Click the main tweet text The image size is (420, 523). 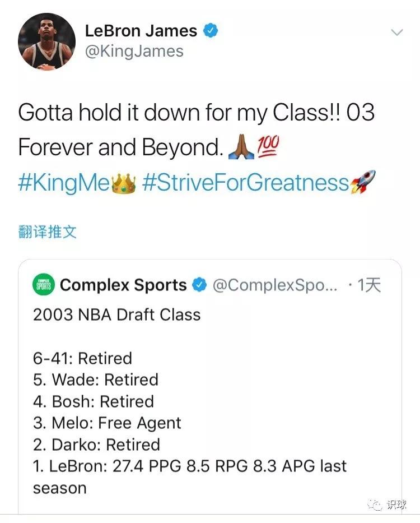pyautogui.click(x=197, y=147)
